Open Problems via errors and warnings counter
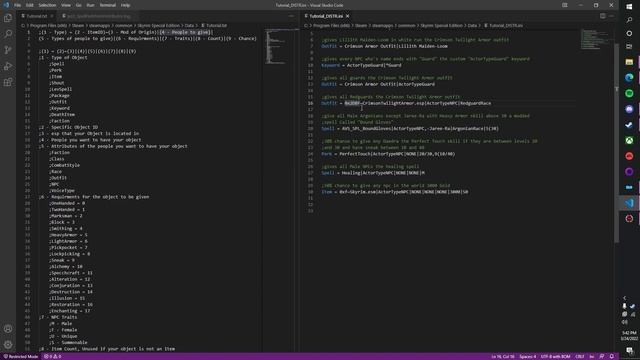 [52, 356]
